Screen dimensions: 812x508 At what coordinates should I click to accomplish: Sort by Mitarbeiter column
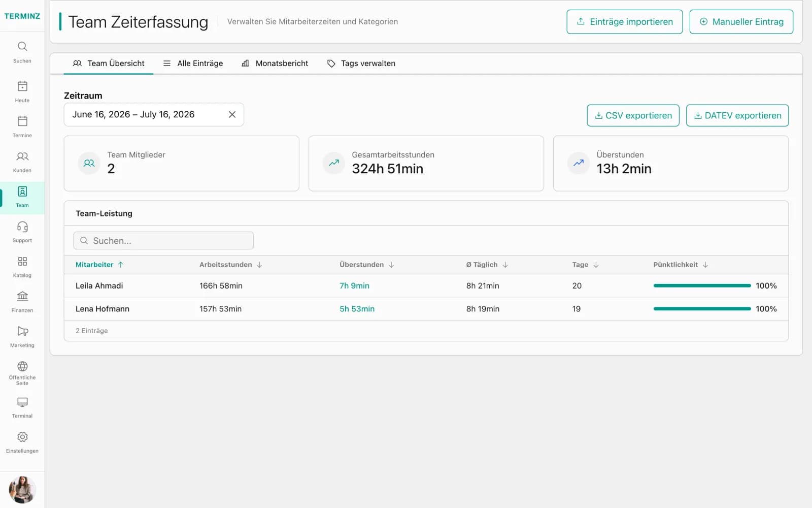tap(99, 265)
